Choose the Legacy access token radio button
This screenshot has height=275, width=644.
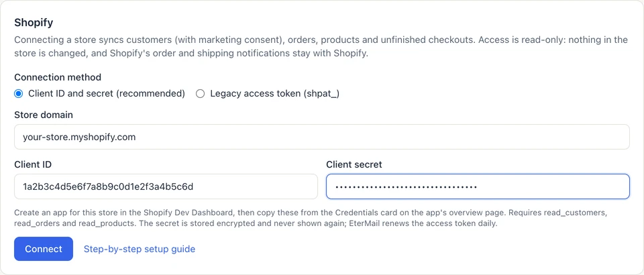point(200,94)
